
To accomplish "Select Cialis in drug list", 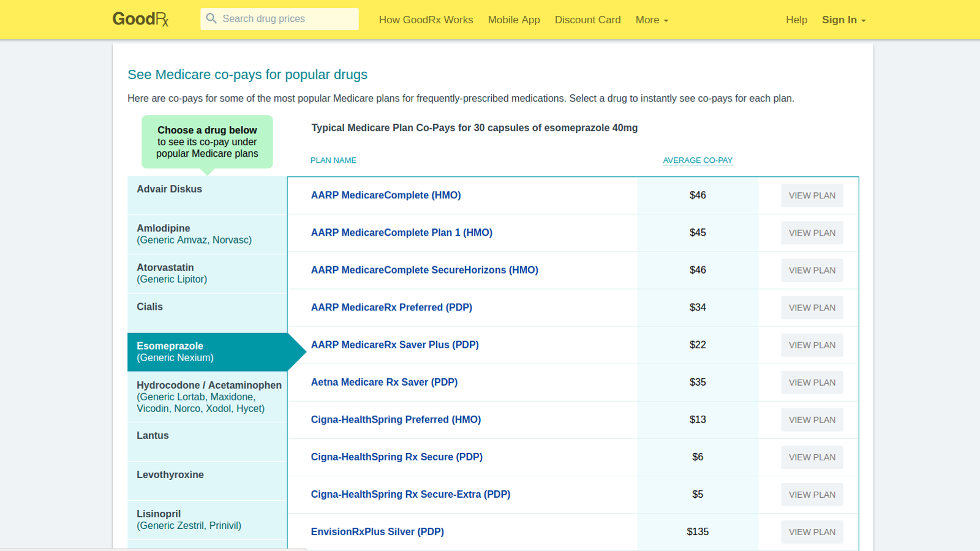I will coord(207,313).
